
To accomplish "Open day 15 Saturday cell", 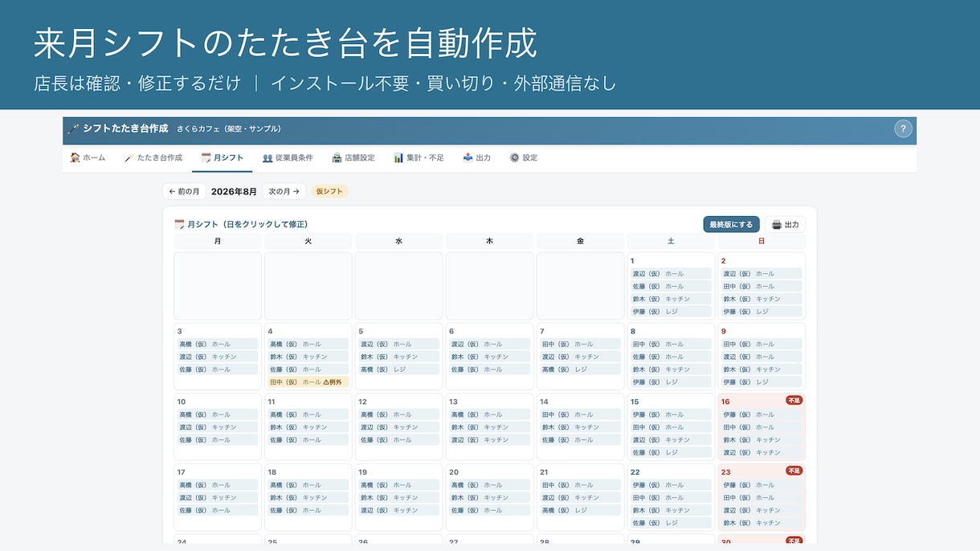I will tap(671, 427).
